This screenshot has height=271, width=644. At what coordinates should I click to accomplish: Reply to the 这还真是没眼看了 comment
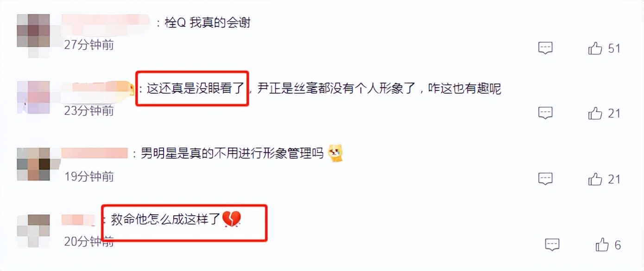point(545,113)
